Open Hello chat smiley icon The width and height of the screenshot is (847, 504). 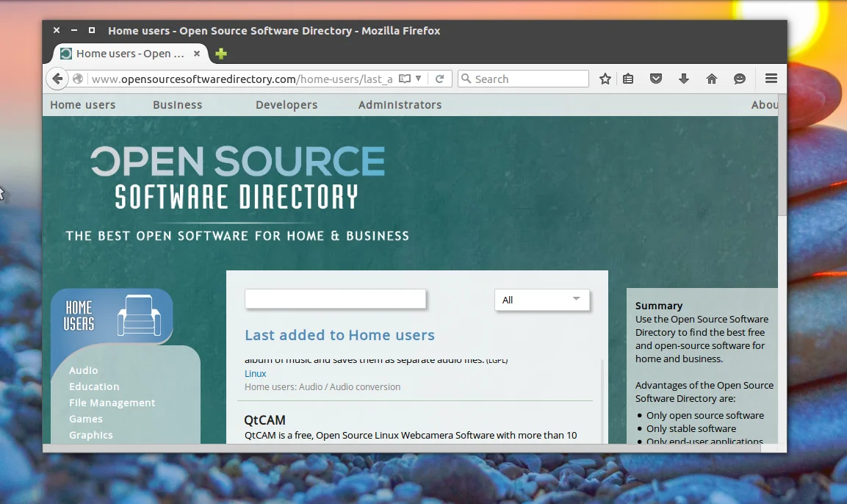tap(740, 79)
